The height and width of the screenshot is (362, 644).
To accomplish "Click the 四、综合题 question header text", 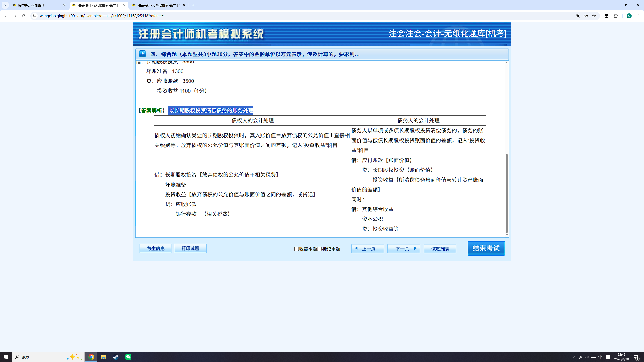I will 255,54.
